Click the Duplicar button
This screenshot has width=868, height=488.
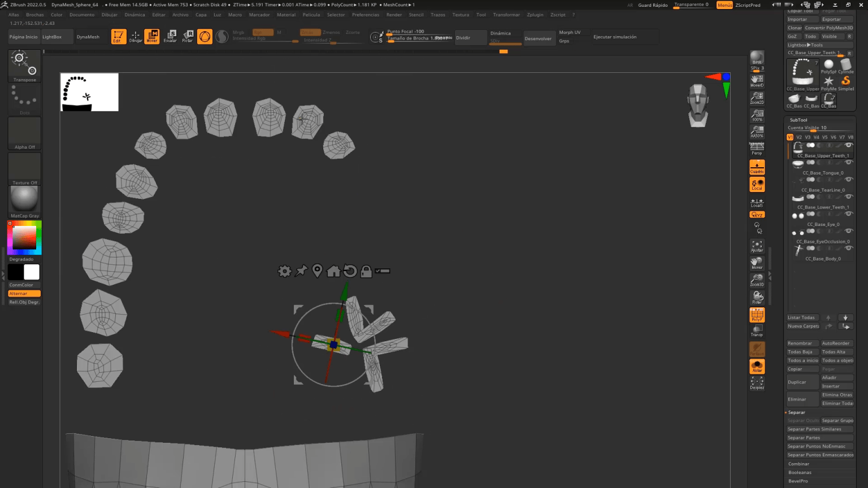click(x=802, y=382)
